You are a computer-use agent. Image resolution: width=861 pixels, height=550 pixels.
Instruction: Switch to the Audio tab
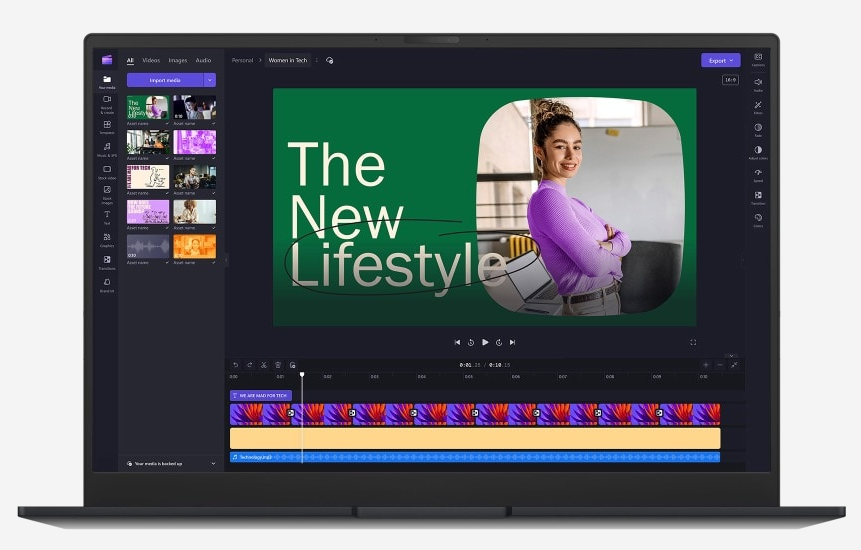click(203, 60)
